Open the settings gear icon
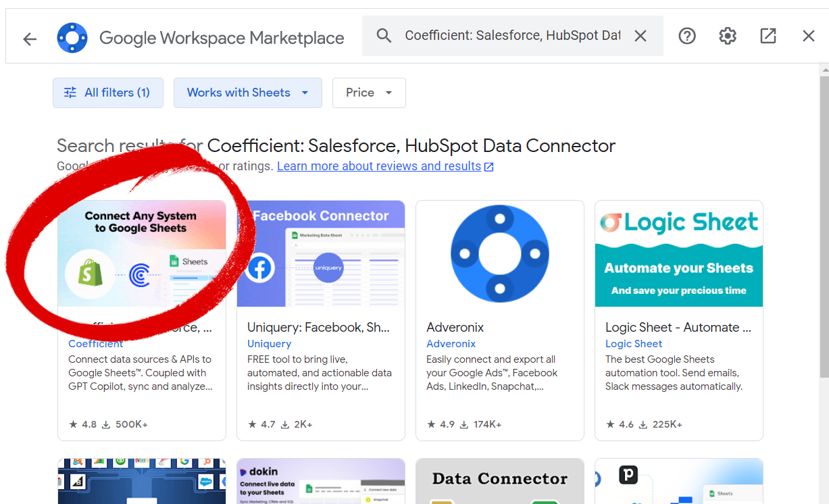Image resolution: width=829 pixels, height=504 pixels. 728,36
